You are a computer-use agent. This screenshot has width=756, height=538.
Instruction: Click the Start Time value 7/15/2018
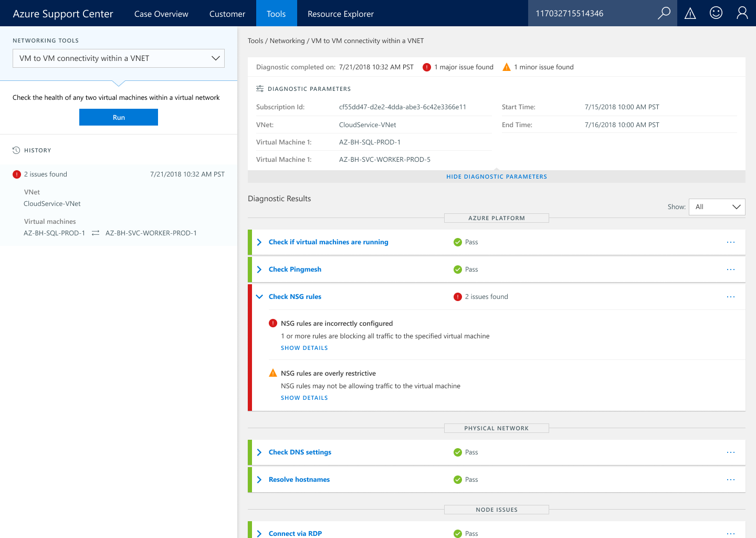click(x=622, y=107)
